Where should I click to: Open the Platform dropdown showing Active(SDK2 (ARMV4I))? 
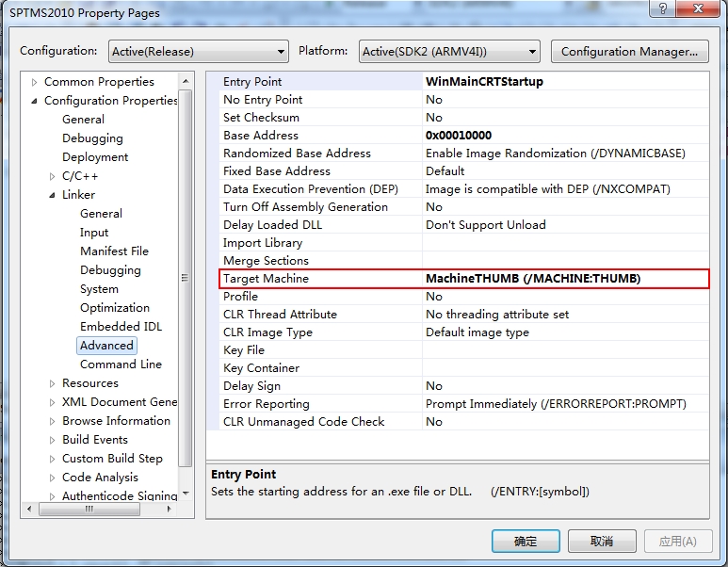click(x=449, y=51)
